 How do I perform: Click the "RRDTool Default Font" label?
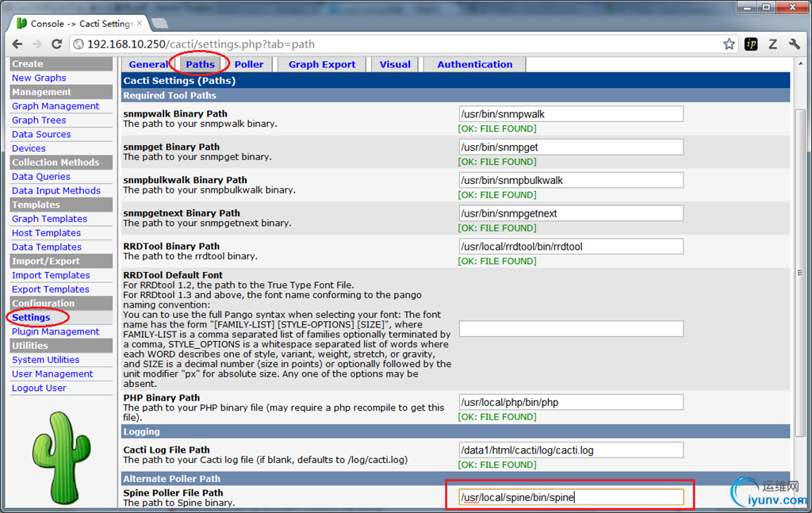(x=173, y=275)
